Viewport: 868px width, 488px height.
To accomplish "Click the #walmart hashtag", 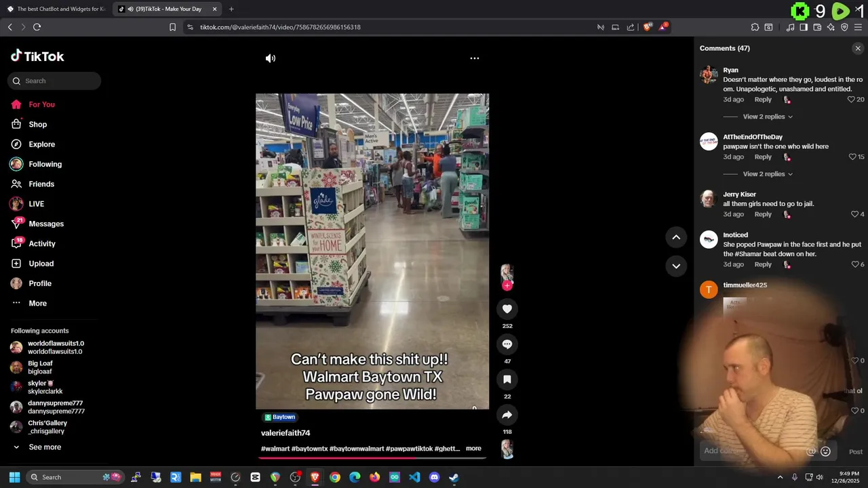I will pos(275,449).
